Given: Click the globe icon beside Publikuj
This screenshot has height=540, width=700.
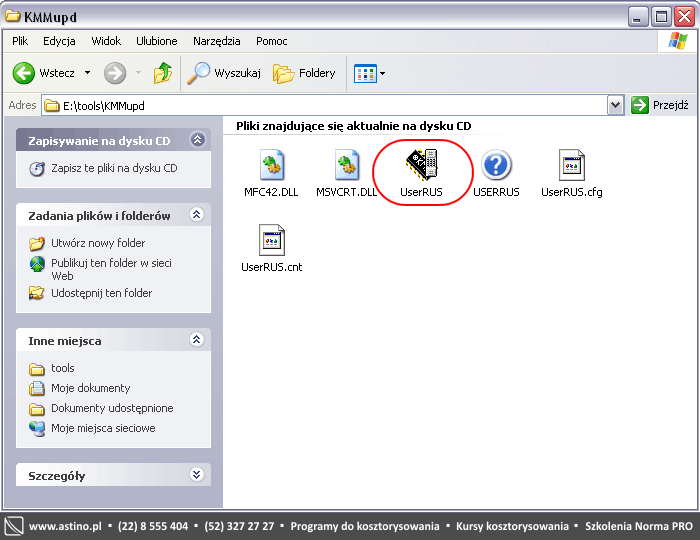Looking at the screenshot, I should [37, 264].
